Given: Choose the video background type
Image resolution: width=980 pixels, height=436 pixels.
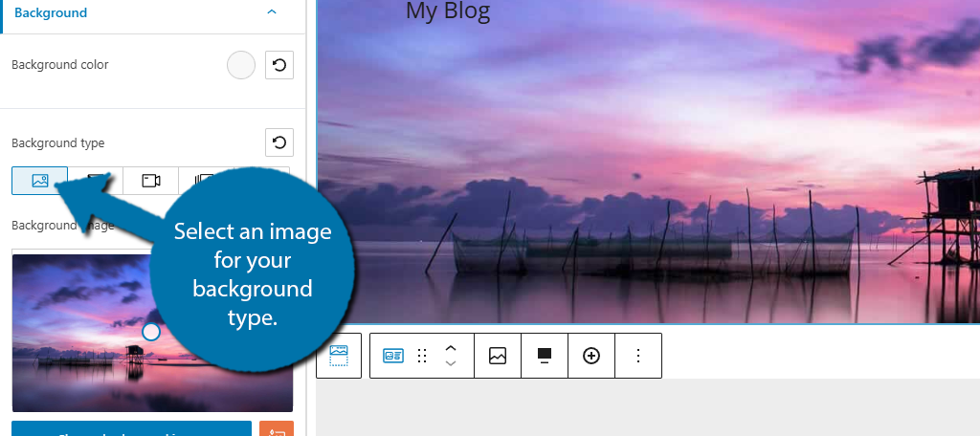Looking at the screenshot, I should point(150,181).
